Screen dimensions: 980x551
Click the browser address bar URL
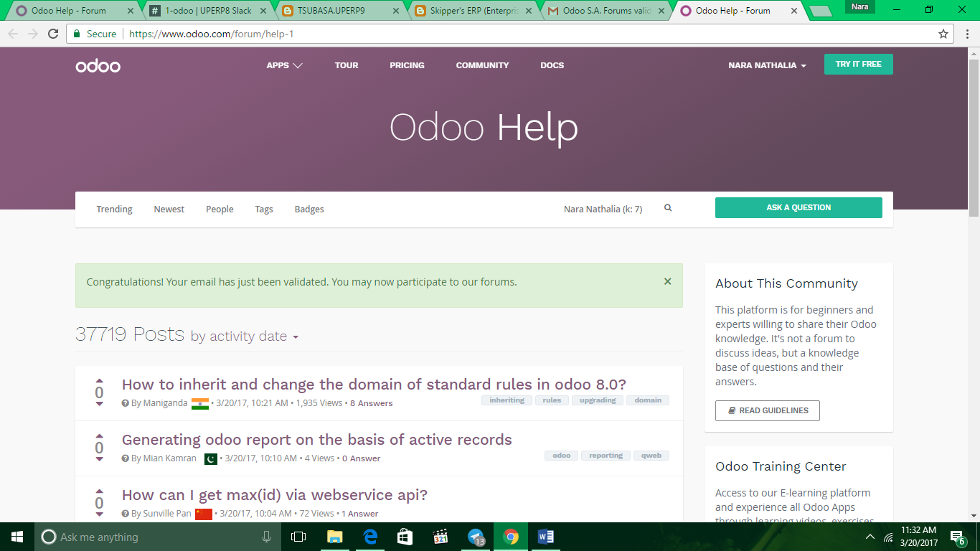pos(211,34)
